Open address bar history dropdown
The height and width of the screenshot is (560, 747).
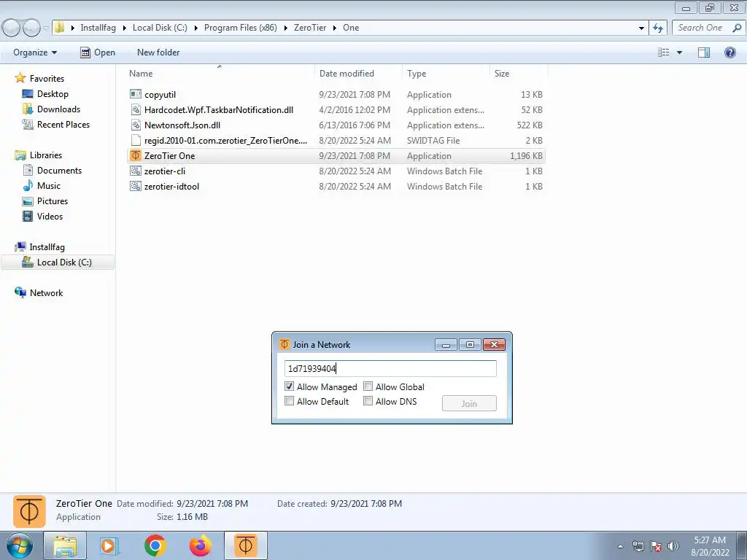(641, 28)
